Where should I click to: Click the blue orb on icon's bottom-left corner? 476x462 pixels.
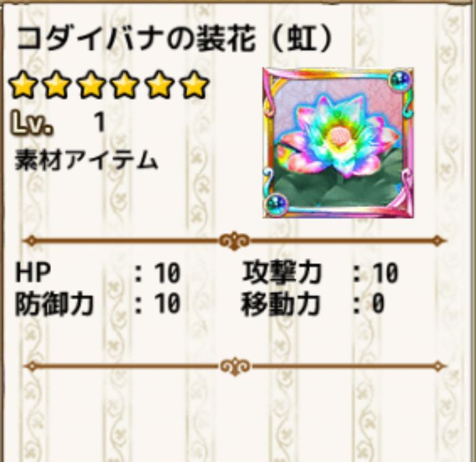coord(276,204)
